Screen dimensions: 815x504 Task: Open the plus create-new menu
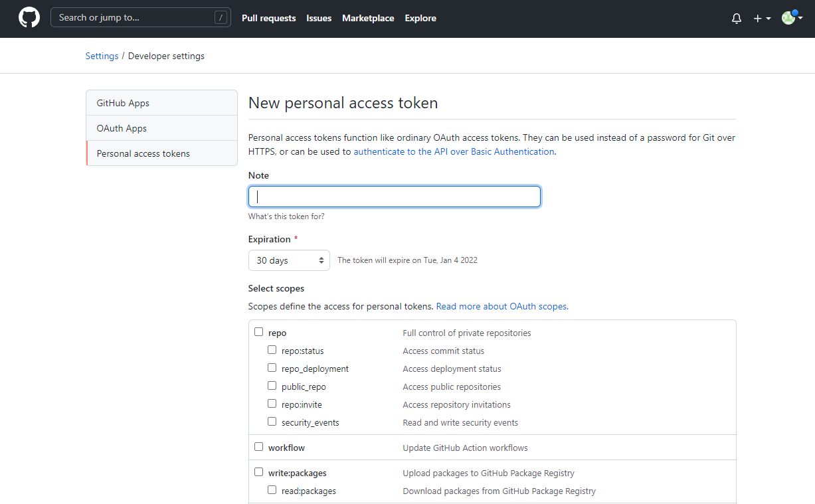tap(762, 19)
